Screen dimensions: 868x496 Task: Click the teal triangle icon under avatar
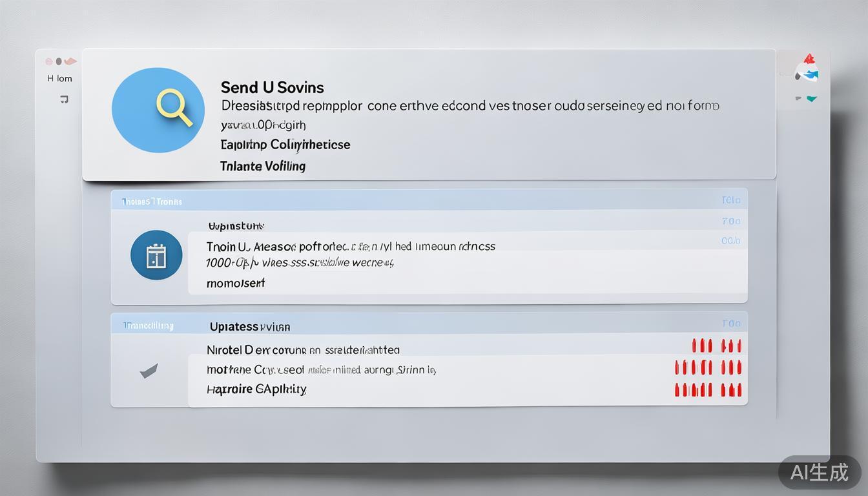tap(811, 99)
